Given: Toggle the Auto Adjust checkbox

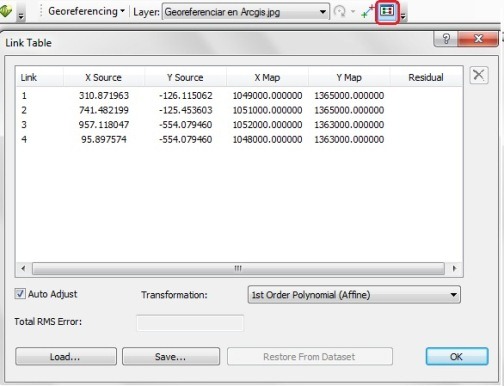Looking at the screenshot, I should click(20, 294).
